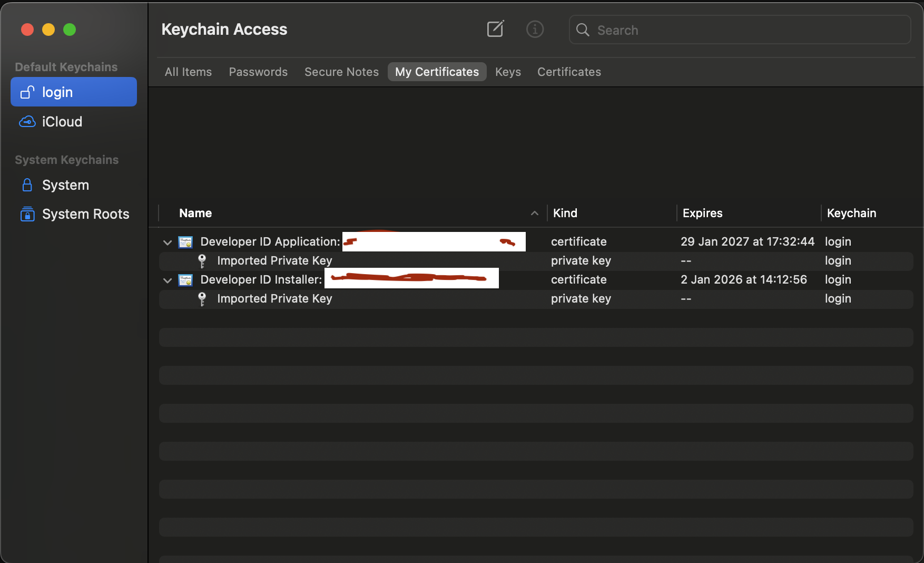Switch to the Keys tab
The height and width of the screenshot is (563, 924).
508,72
